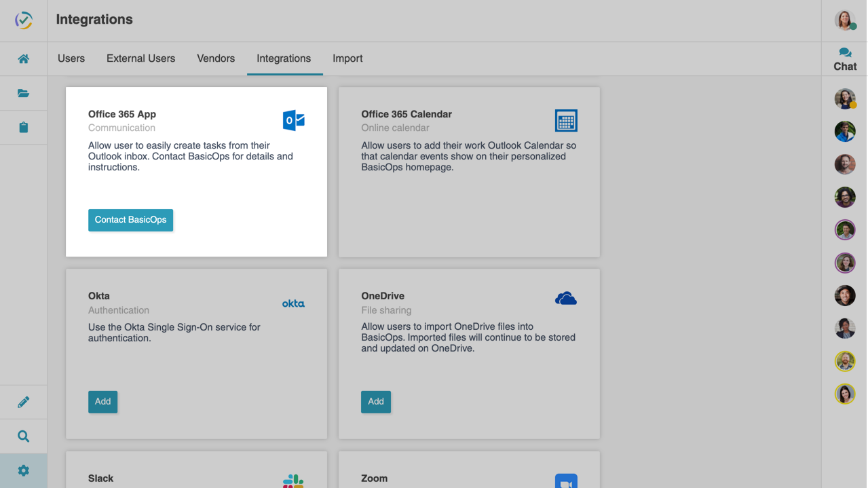Add the OneDrive integration
The height and width of the screenshot is (488, 868).
[375, 402]
